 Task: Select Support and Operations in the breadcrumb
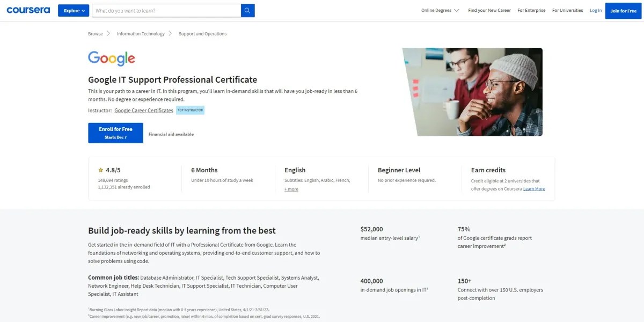tap(202, 33)
